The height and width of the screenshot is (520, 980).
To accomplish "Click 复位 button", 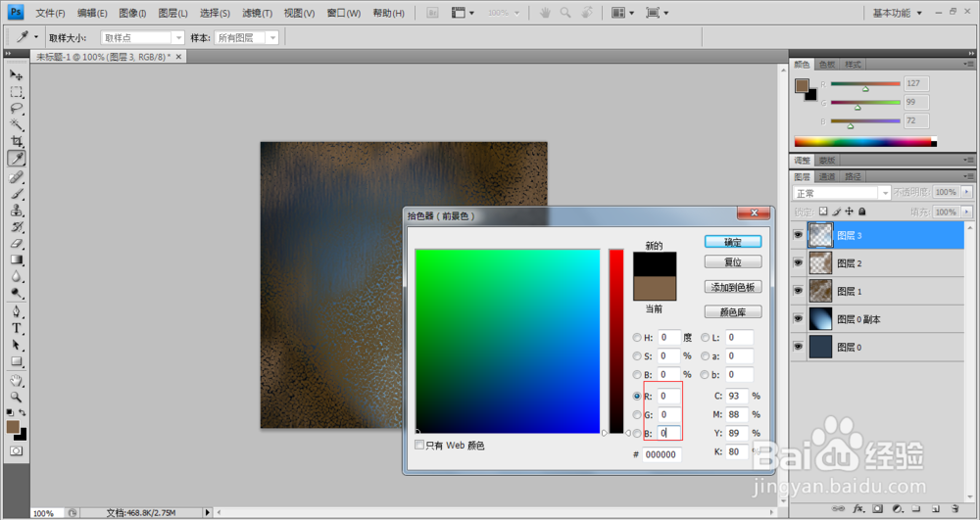I will tap(733, 262).
